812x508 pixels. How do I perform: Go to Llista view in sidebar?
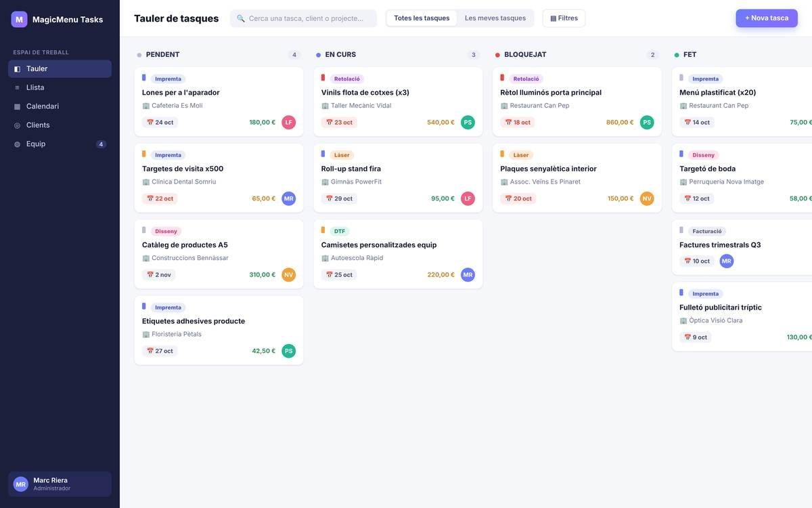(x=60, y=87)
